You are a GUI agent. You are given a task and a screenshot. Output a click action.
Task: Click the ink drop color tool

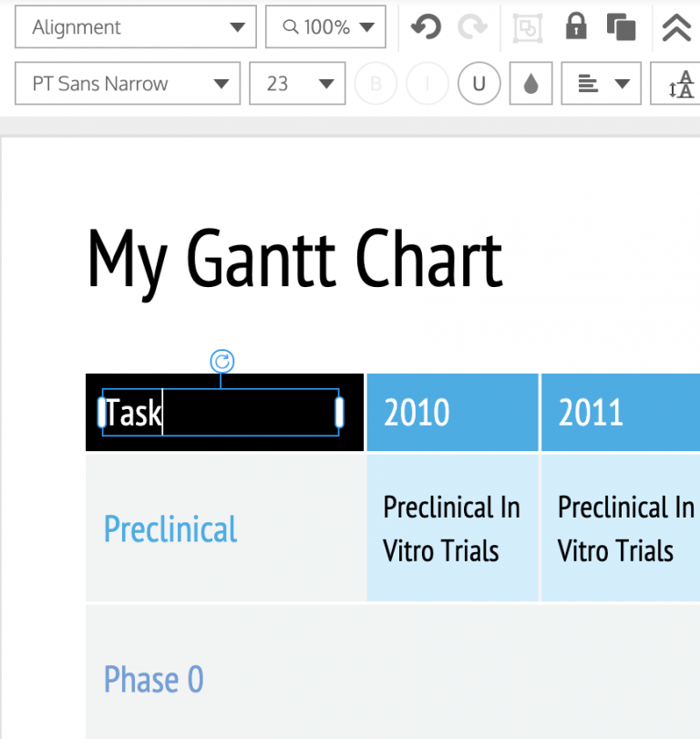(530, 83)
